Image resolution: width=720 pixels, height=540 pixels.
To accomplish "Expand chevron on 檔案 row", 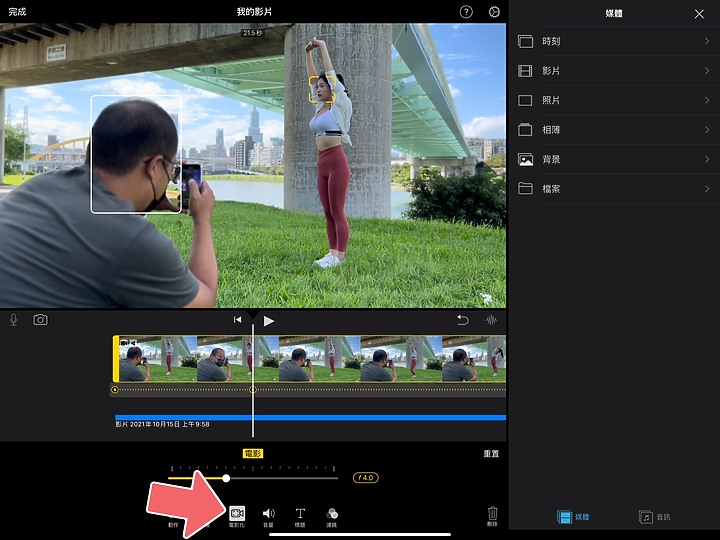I will click(x=707, y=189).
